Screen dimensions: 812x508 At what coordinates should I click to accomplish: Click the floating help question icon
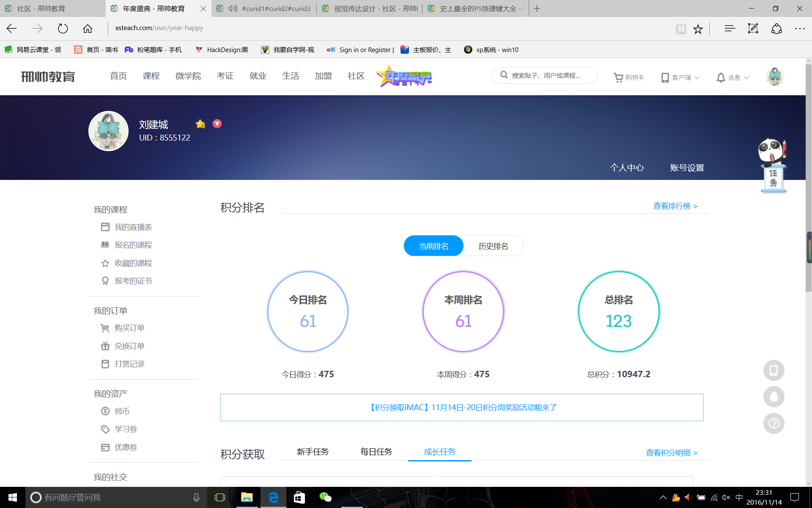(774, 423)
